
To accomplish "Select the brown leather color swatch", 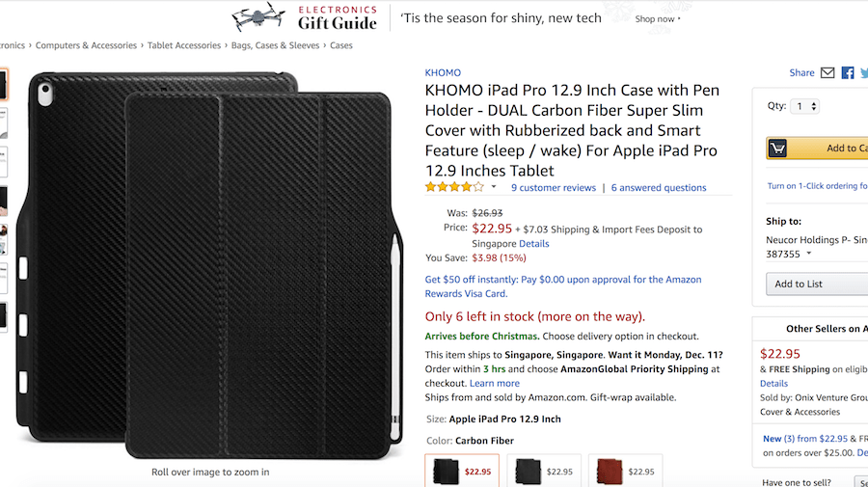I will click(x=626, y=471).
